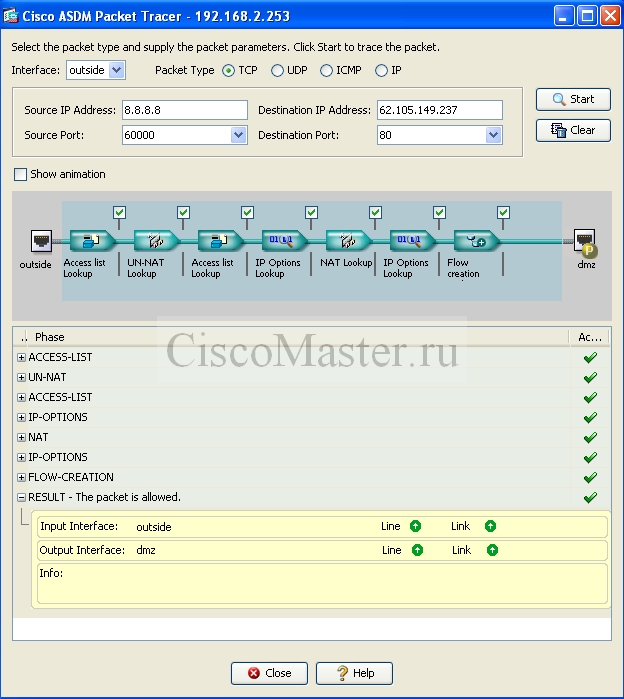624x699 pixels.
Task: Enable the Show animation checkbox
Action: click(21, 174)
